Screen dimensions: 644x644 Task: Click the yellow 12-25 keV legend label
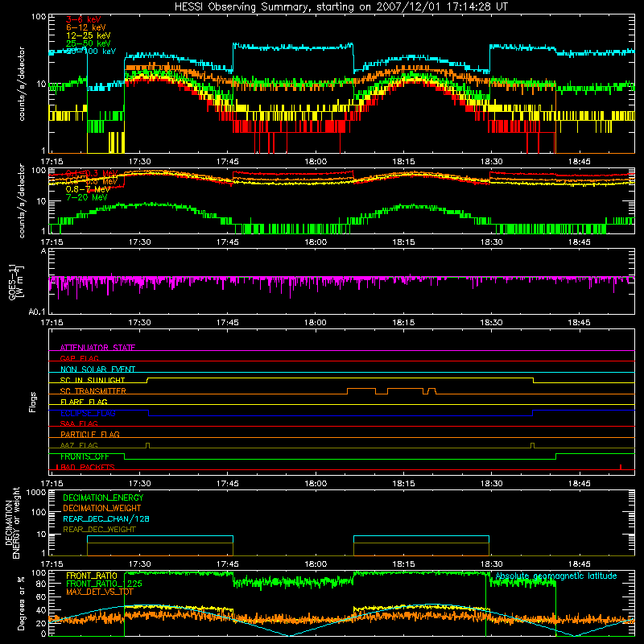88,35
